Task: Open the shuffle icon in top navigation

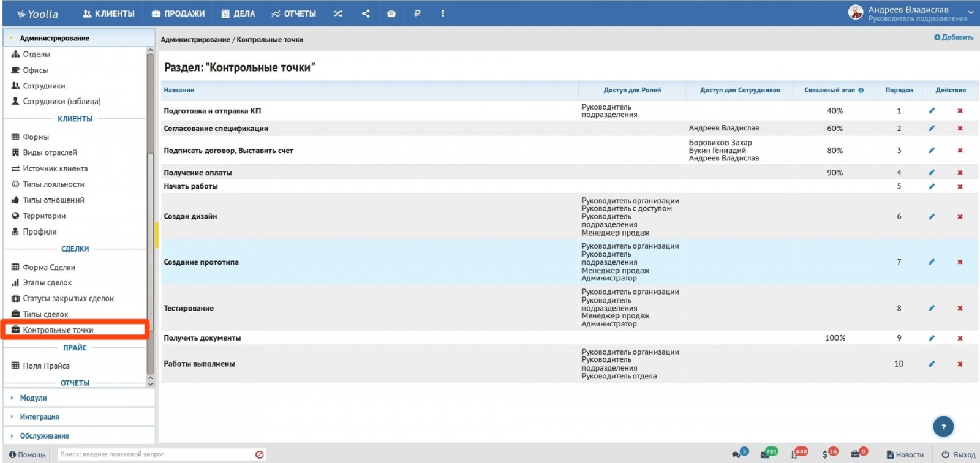Action: tap(338, 13)
